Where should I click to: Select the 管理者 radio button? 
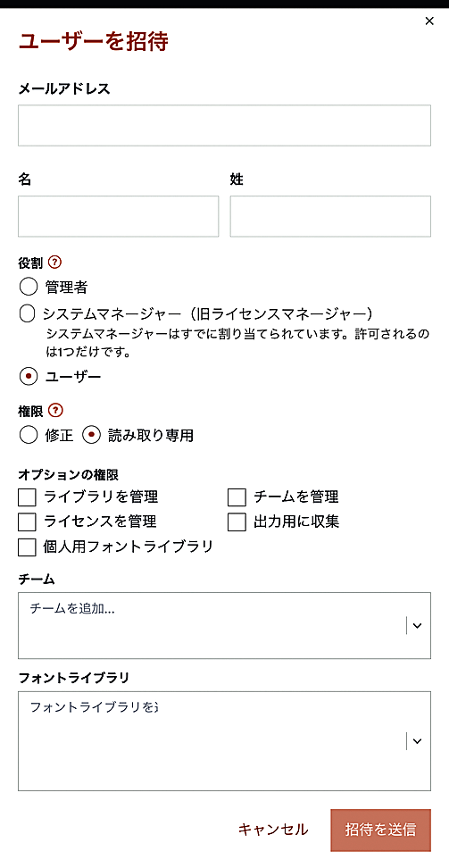[29, 287]
